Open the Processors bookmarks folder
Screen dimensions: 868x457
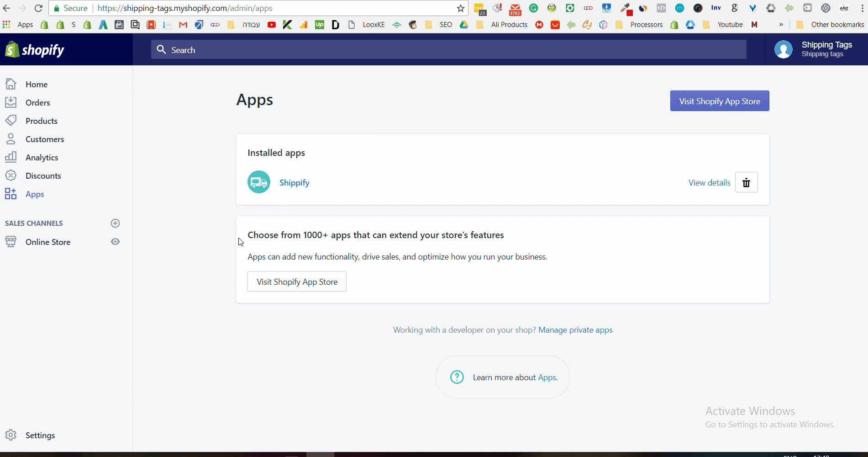click(639, 25)
